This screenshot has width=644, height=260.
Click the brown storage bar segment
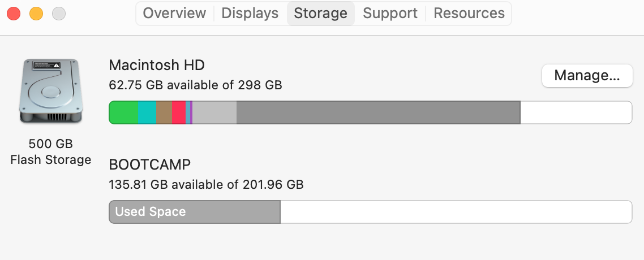pyautogui.click(x=164, y=112)
